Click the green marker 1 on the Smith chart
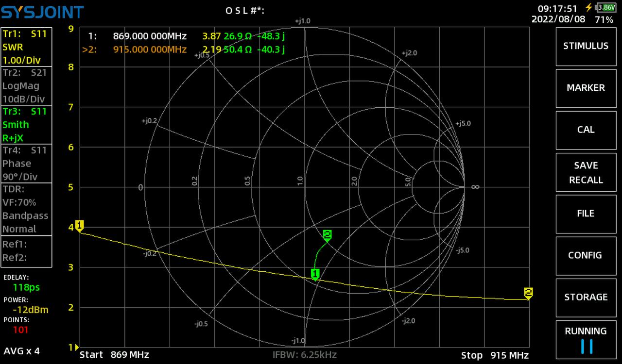The image size is (622, 364). (x=315, y=274)
